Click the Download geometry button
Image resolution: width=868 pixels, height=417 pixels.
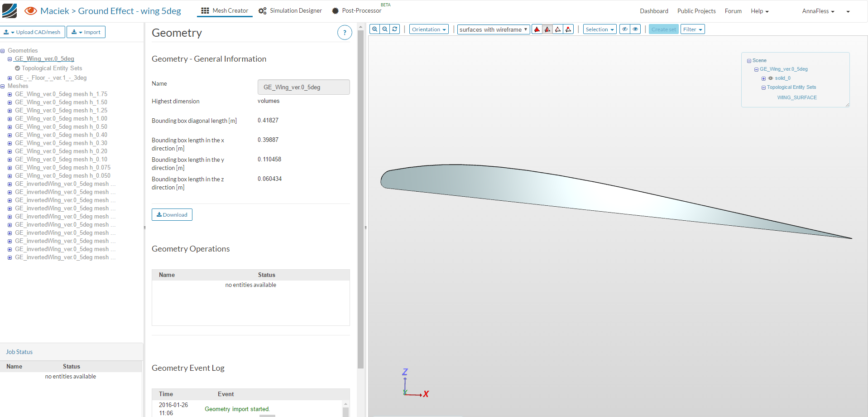(172, 214)
